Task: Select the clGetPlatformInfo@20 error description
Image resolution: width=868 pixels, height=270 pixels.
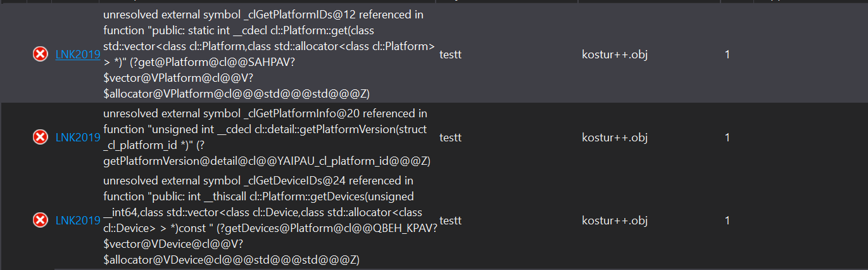Action: click(x=267, y=137)
